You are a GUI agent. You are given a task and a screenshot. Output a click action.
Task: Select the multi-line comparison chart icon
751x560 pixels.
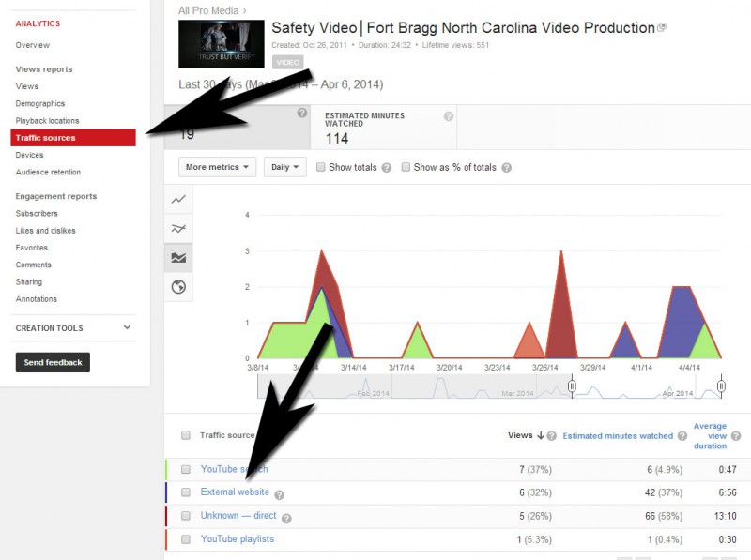pos(178,228)
